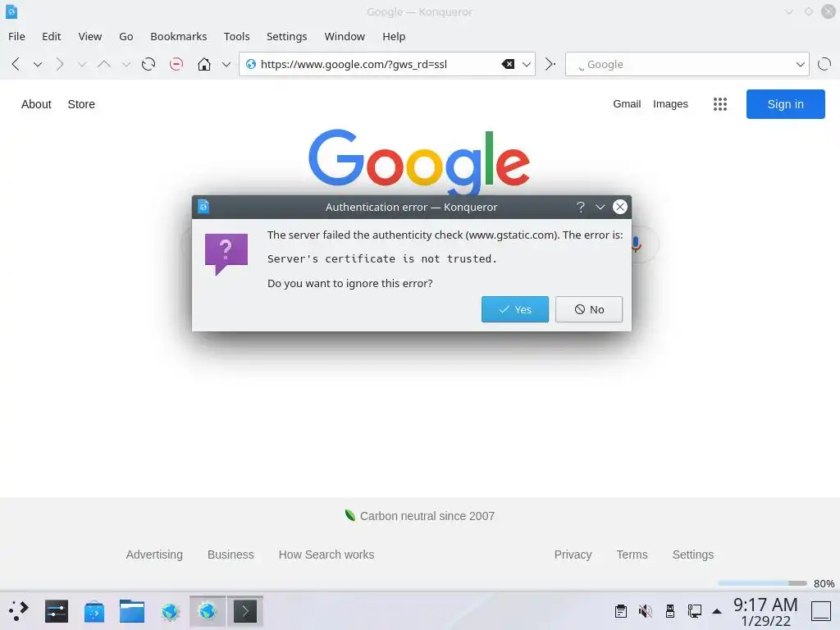Viewport: 840px width, 630px height.
Task: Clear the URL field with the erase icon
Action: [x=508, y=64]
